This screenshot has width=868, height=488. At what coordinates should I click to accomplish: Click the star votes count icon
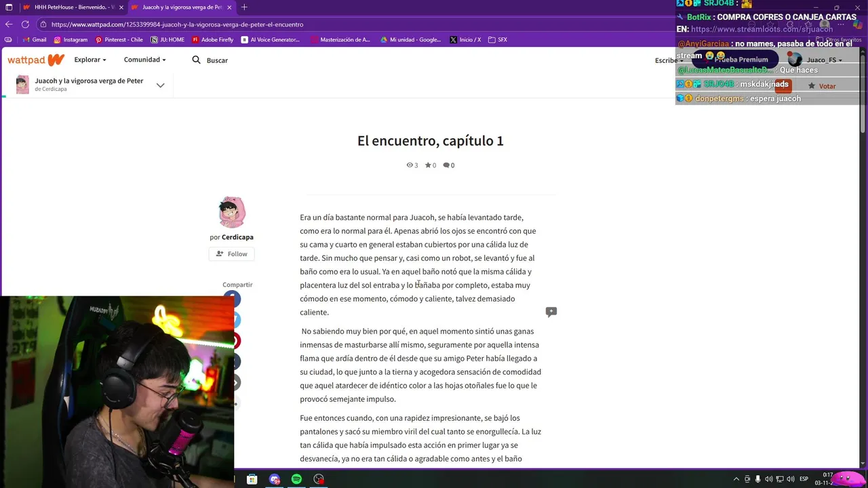[428, 165]
